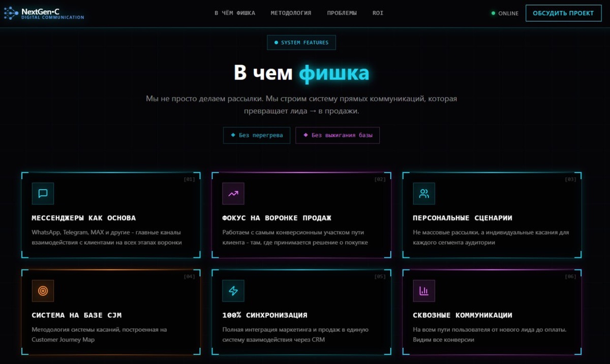Click the lightning bolt icon in card 05
610x364 pixels.
coord(233,291)
